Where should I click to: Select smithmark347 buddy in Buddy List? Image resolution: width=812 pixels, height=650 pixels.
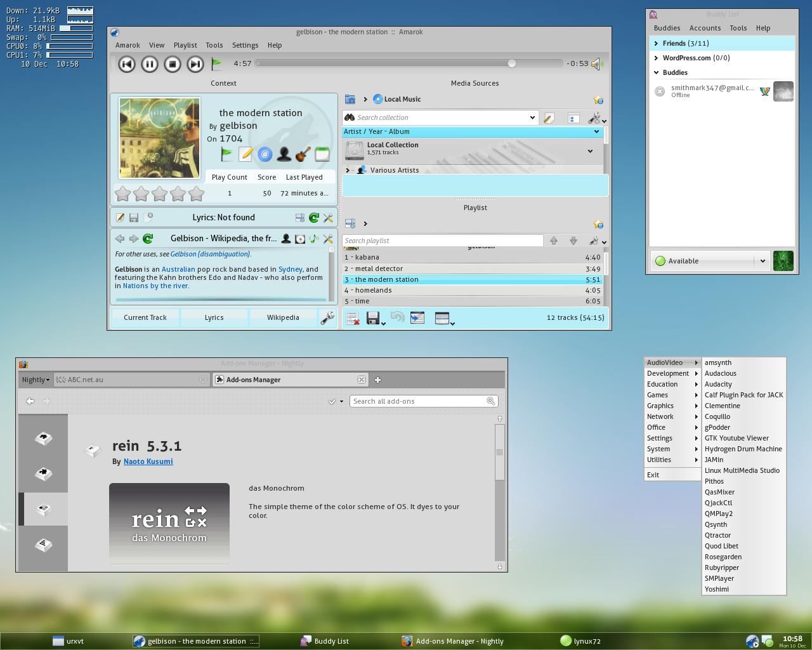click(x=723, y=91)
